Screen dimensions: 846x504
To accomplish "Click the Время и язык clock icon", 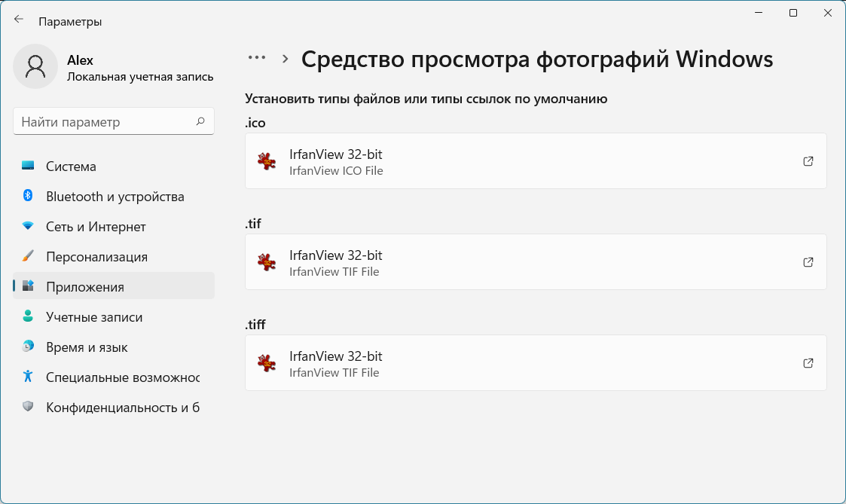I will [28, 346].
